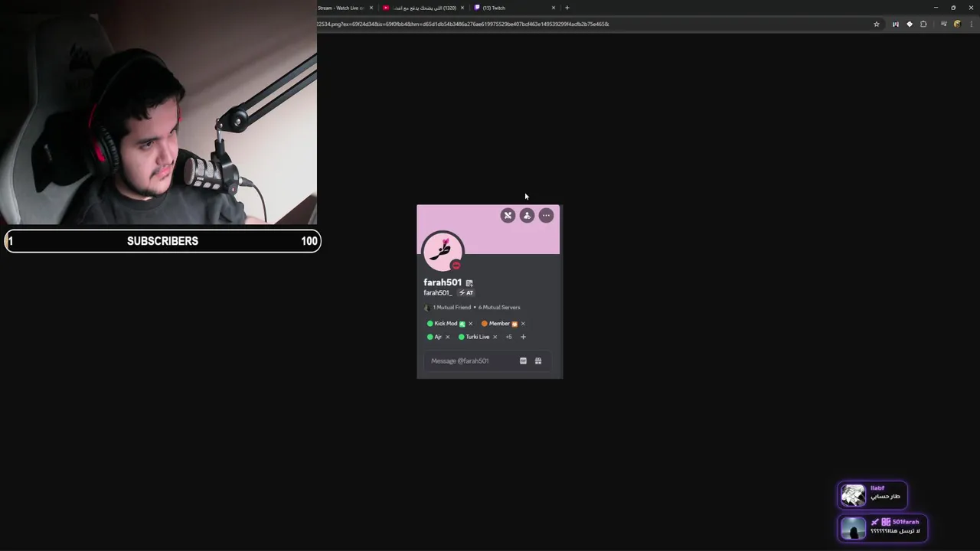Bookmark this page with the star icon
980x551 pixels.
877,24
